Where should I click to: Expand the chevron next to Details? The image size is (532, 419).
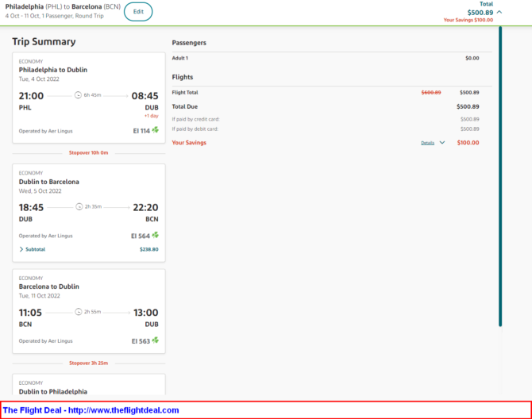point(442,143)
